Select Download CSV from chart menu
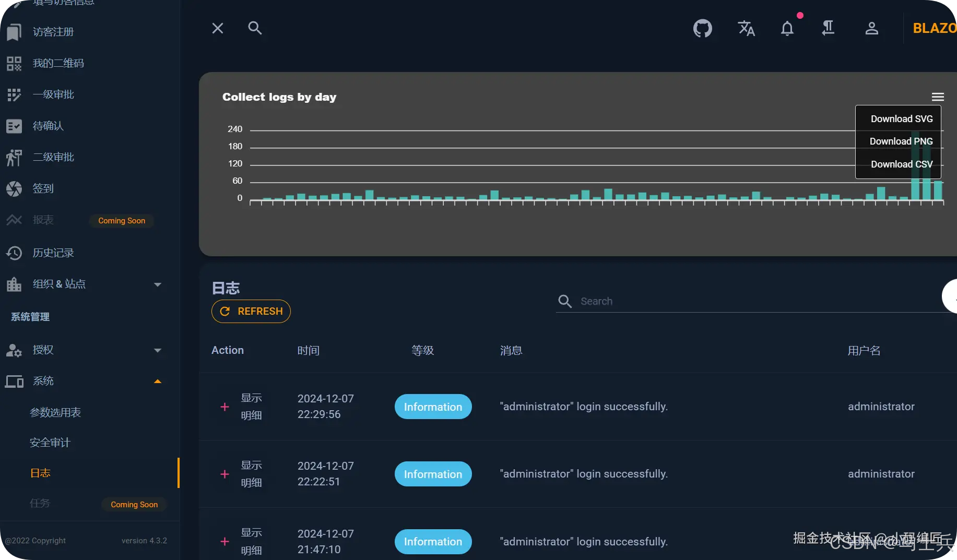 point(901,164)
